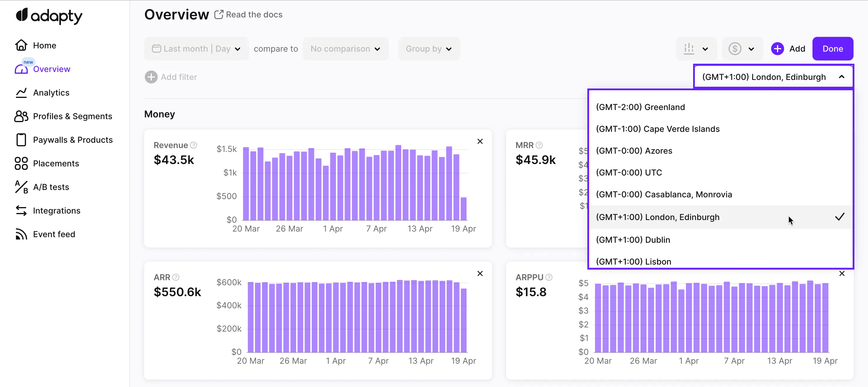
Task: Open the Read the docs link
Action: point(249,14)
